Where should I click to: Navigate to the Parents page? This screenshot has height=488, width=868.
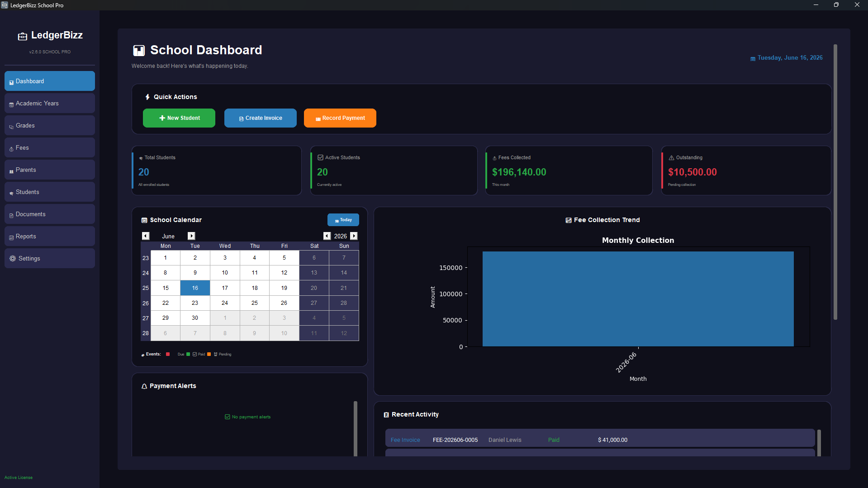coord(50,170)
